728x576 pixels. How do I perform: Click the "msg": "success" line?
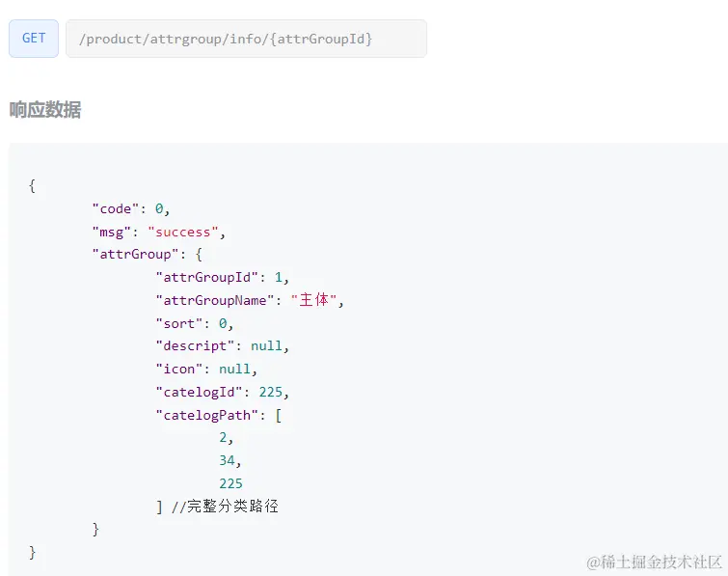click(x=159, y=232)
